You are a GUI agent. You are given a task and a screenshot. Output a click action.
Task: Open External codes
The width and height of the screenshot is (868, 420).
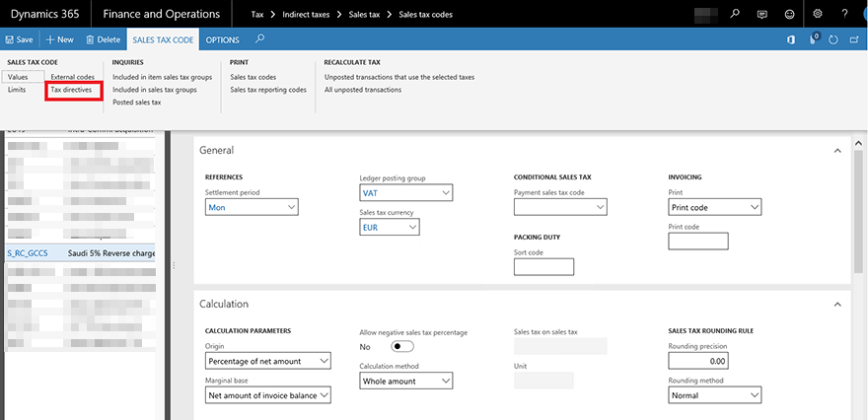coord(73,77)
